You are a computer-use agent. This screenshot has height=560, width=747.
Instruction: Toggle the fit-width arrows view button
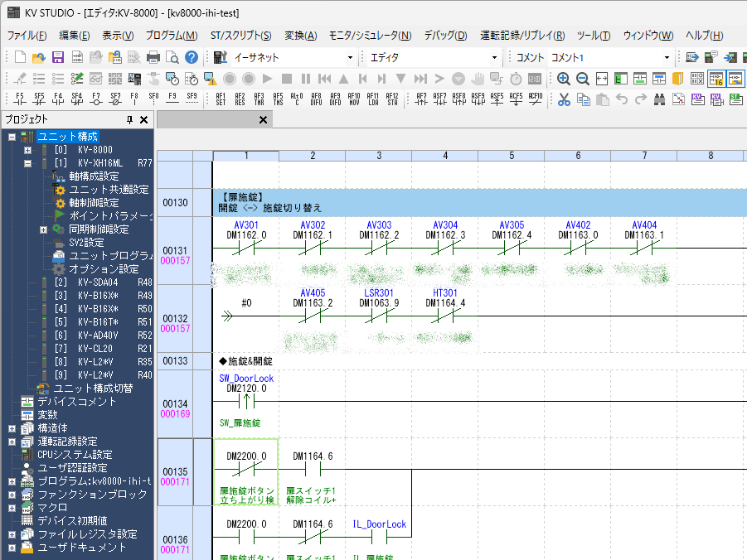[602, 79]
